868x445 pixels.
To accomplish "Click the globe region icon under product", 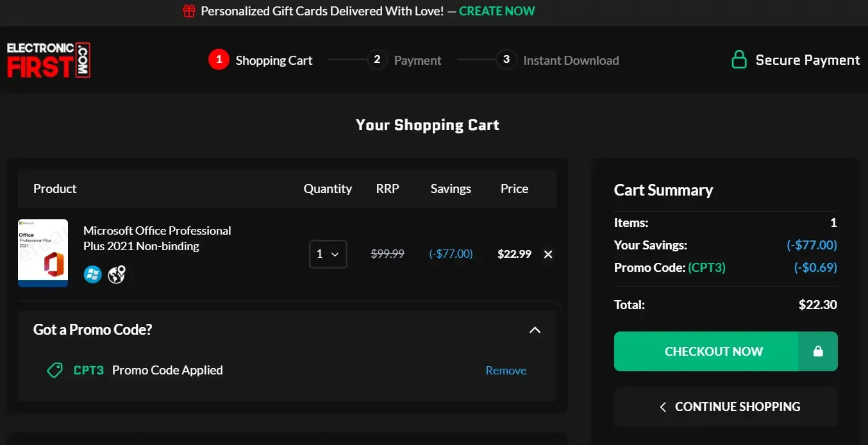I will 116,274.
